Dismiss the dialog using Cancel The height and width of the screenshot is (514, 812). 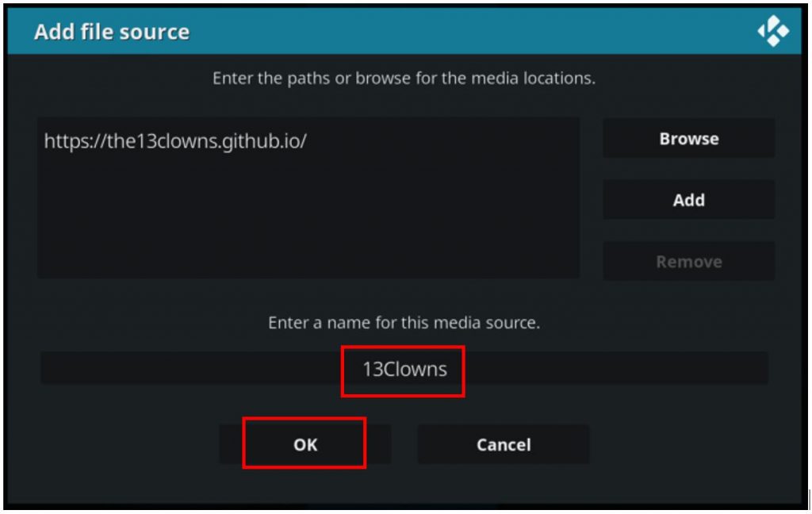click(x=504, y=444)
